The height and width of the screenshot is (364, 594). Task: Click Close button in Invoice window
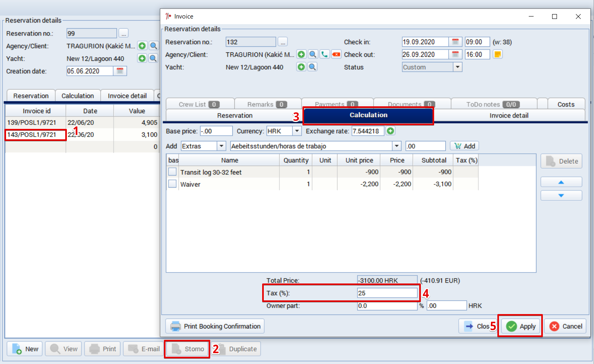pos(478,326)
